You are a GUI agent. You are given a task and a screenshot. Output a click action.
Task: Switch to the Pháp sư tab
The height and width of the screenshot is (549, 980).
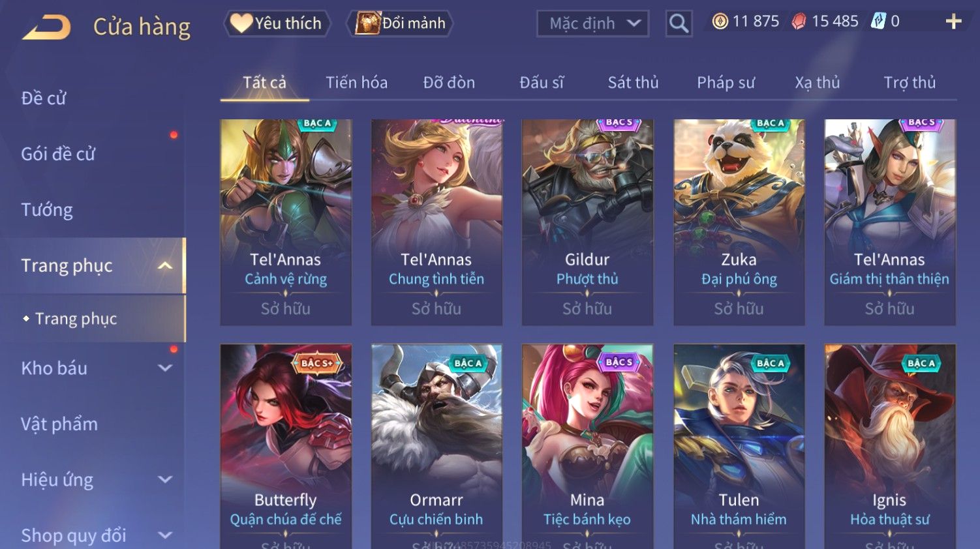[726, 83]
